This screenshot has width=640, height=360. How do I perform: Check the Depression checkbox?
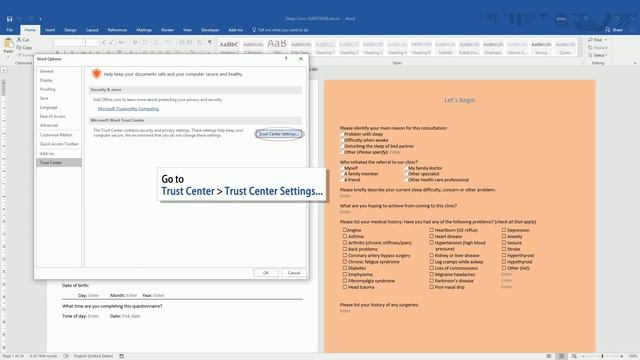504,230
